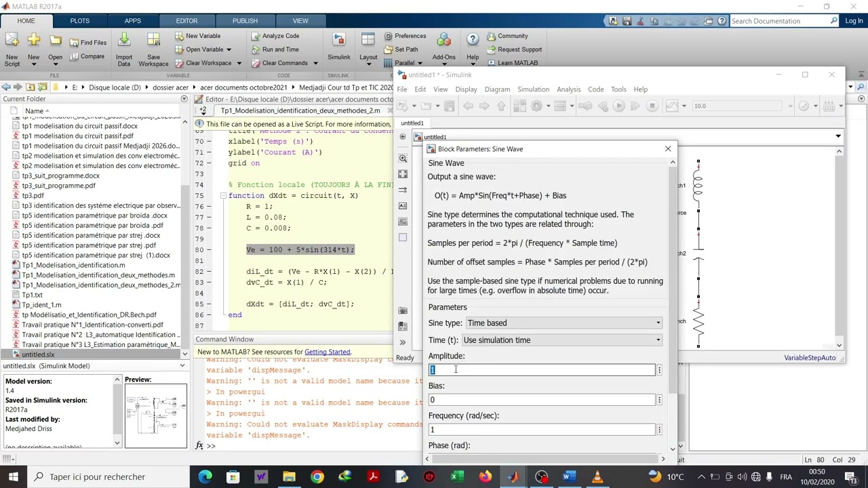Viewport: 868px width, 488px height.
Task: Click Run and Time
Action: coord(275,49)
